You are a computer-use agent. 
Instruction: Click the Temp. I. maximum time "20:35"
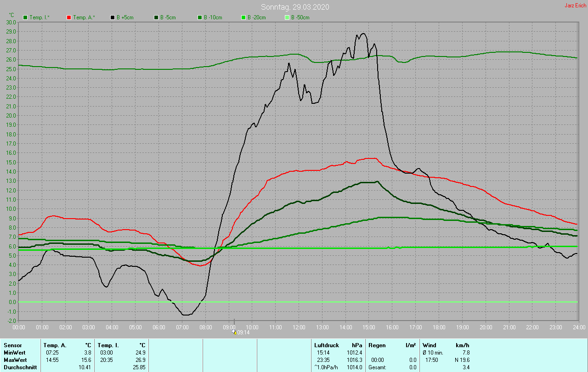pos(107,360)
